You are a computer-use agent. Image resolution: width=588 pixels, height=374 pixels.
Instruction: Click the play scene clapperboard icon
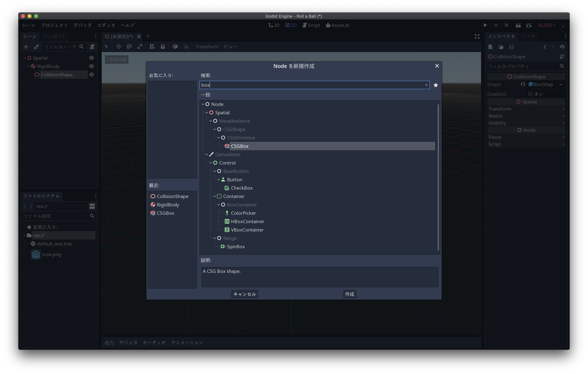click(x=518, y=25)
